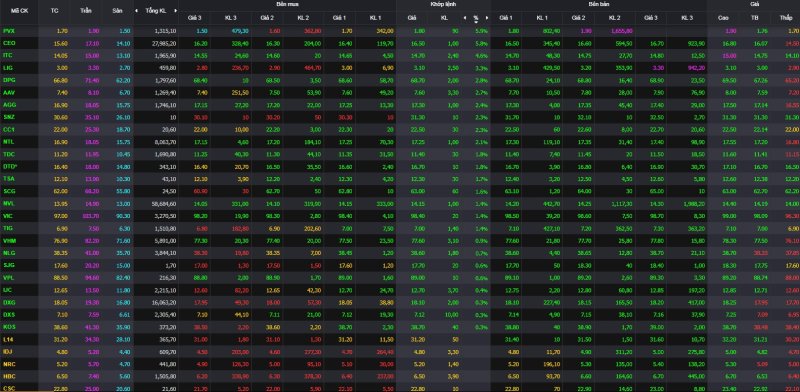Screen dimensions: 800x392
Task: Open the DXG stock symbol
Action: (x=9, y=302)
